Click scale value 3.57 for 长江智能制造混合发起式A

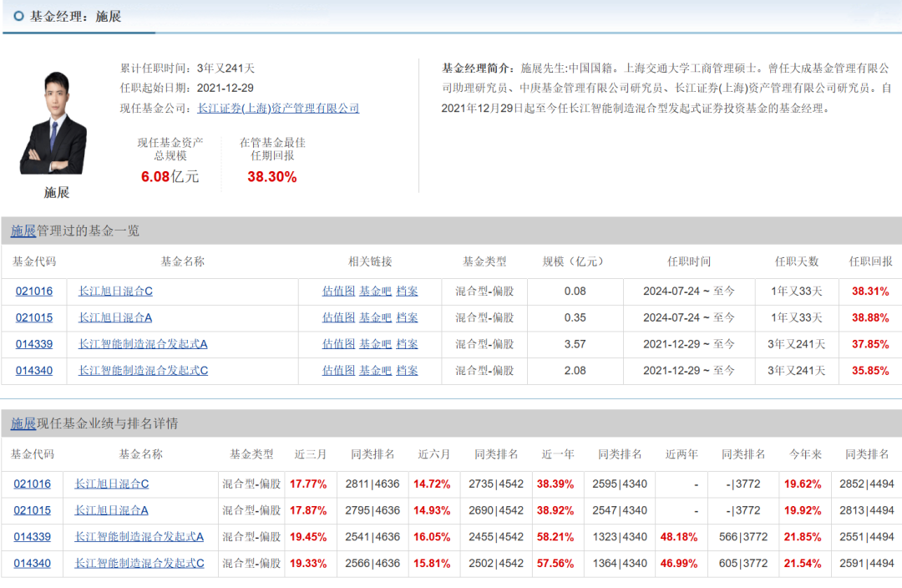pos(575,344)
